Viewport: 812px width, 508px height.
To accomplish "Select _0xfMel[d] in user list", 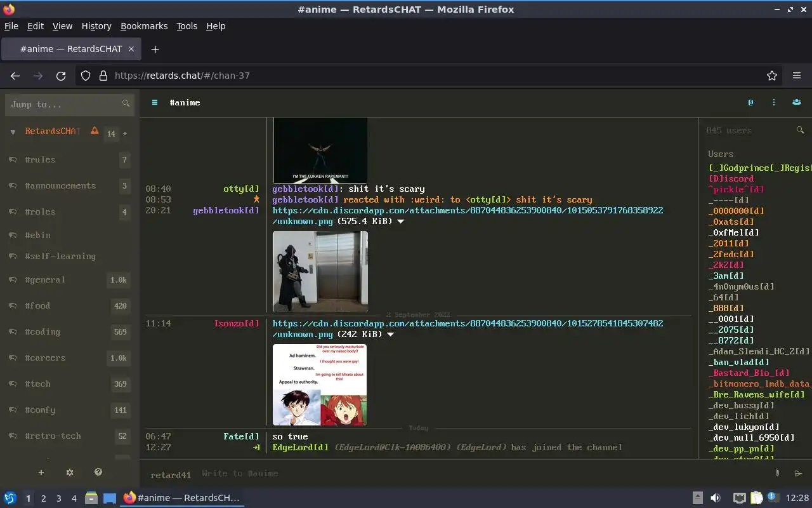I will pos(733,232).
